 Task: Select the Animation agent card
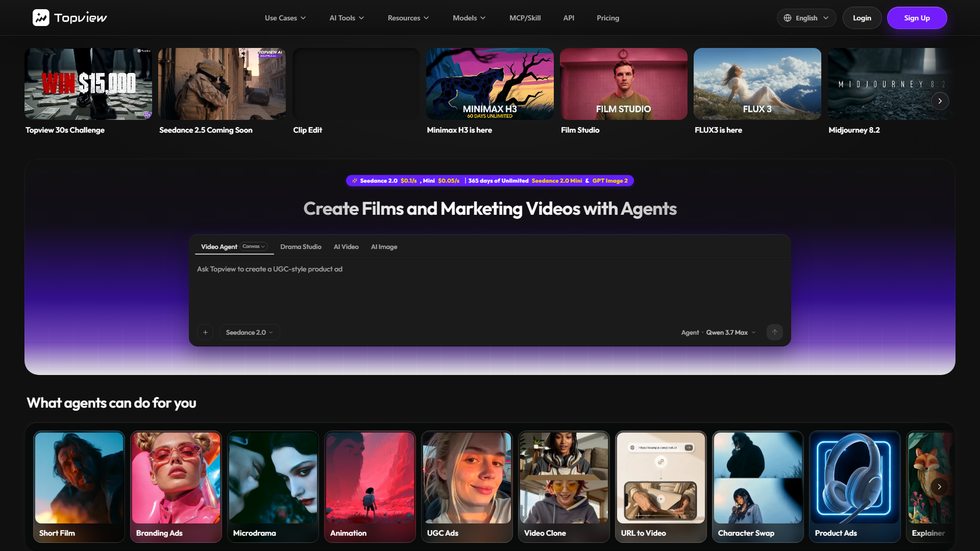pyautogui.click(x=370, y=487)
